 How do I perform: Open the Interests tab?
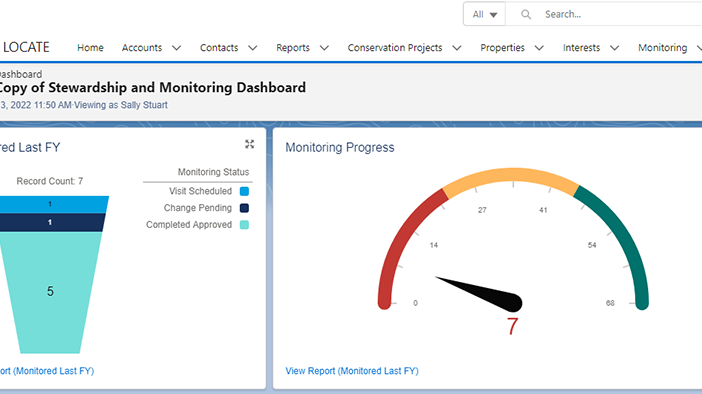[581, 47]
